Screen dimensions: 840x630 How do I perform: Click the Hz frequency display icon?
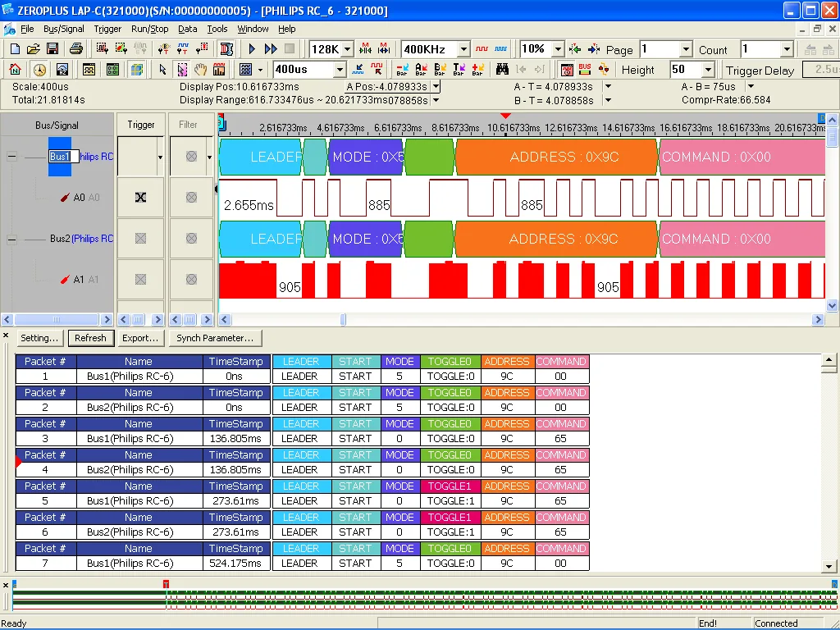[x=62, y=69]
